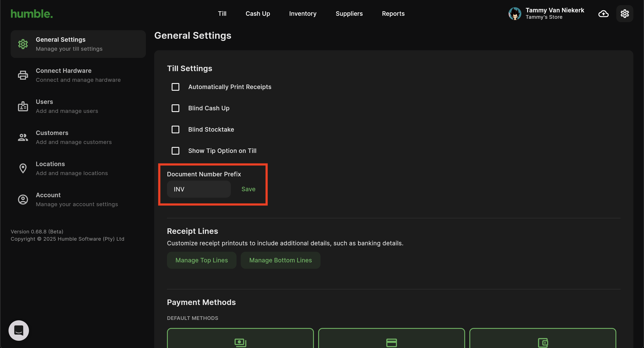Open Account settings section

[78, 200]
